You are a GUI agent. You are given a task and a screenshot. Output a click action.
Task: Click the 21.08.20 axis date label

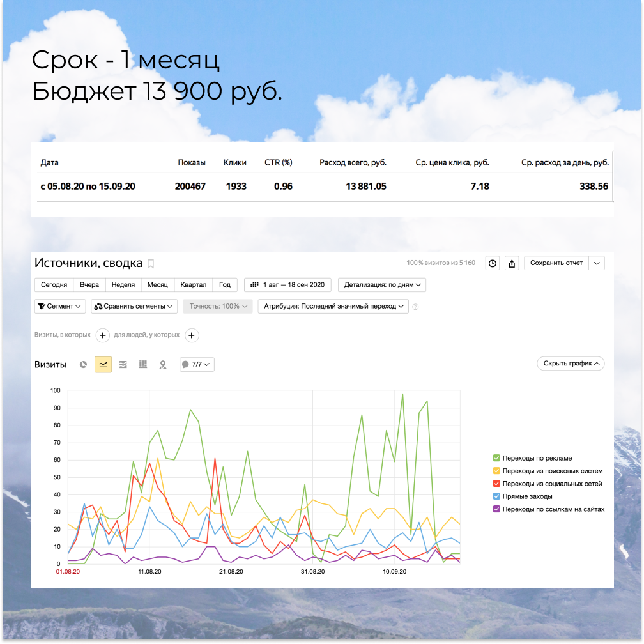231,572
